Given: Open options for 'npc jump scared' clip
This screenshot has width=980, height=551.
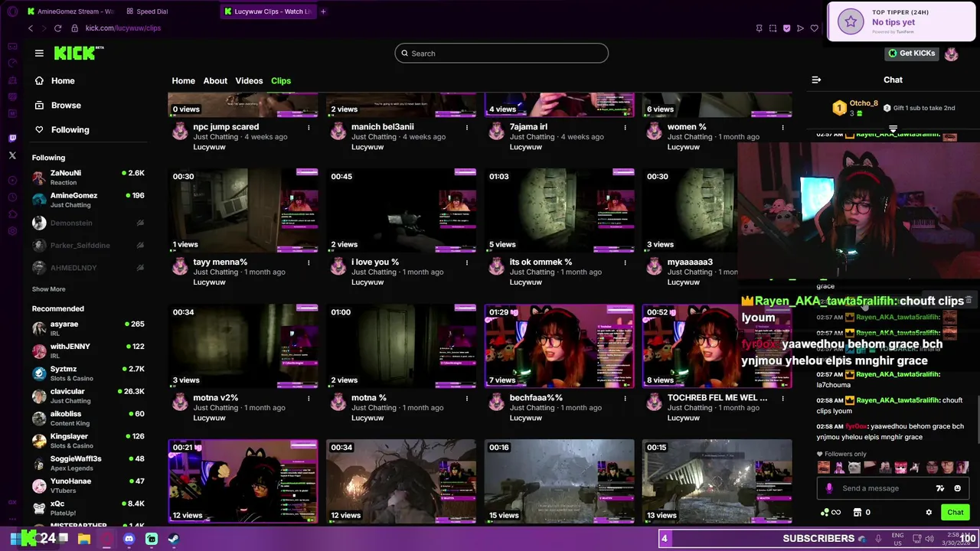Looking at the screenshot, I should (x=309, y=127).
